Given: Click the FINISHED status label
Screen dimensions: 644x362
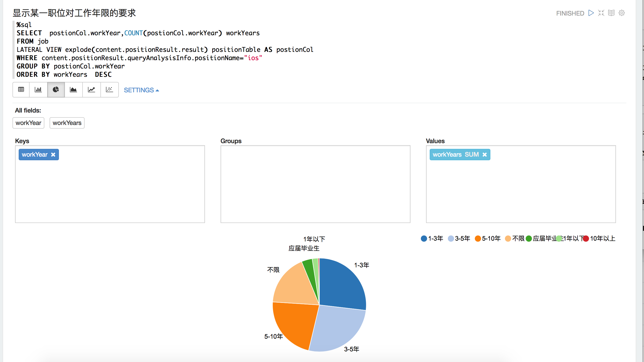Looking at the screenshot, I should tap(570, 13).
